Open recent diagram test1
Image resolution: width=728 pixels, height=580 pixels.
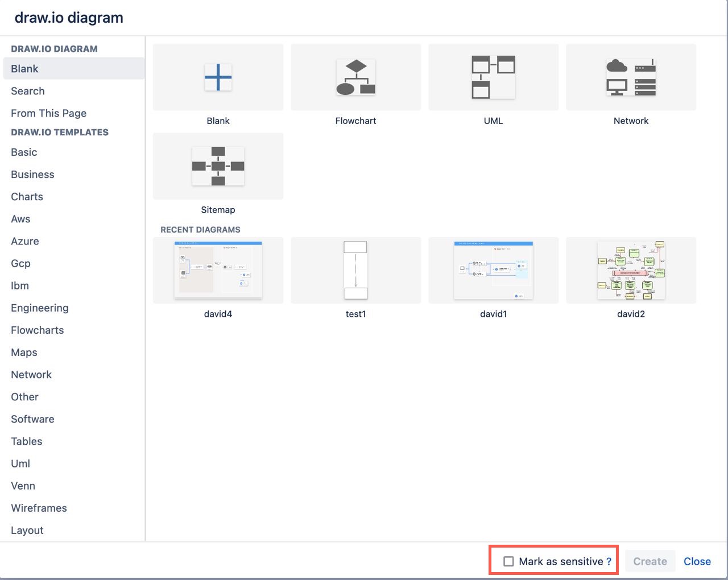coord(355,270)
